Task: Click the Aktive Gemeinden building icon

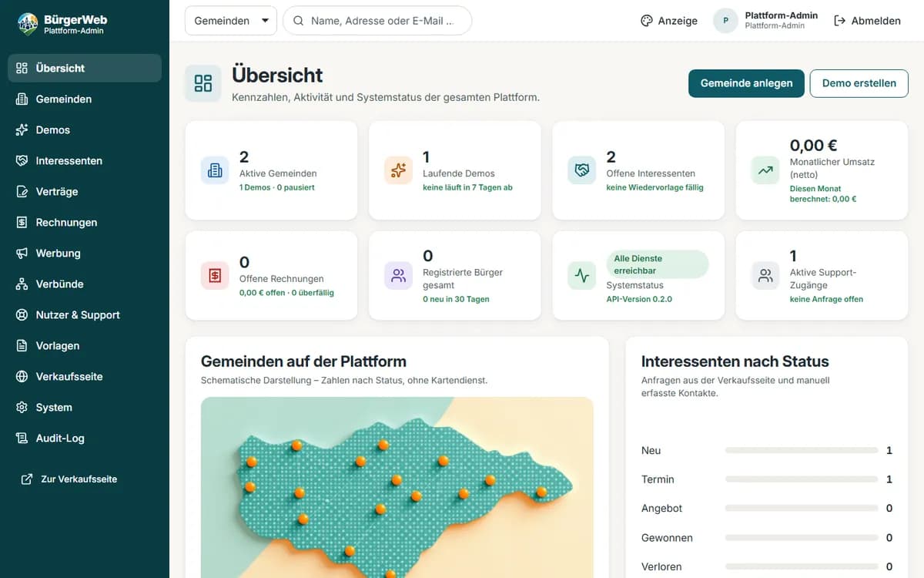Action: pyautogui.click(x=215, y=170)
